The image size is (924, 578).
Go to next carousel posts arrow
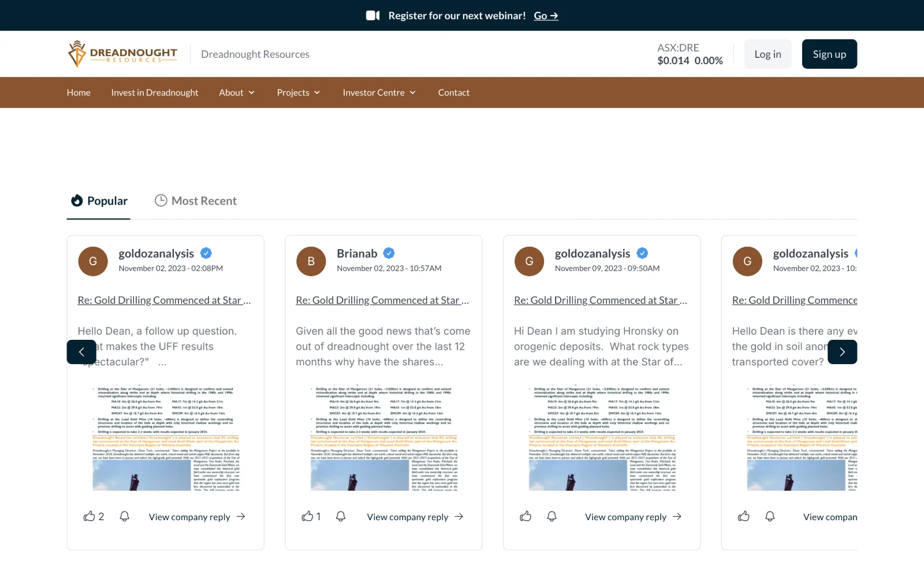tap(842, 352)
